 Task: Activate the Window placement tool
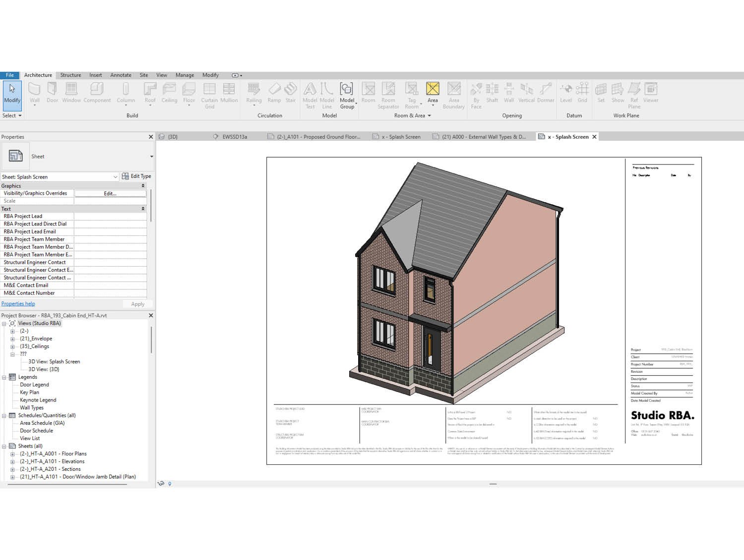point(71,94)
